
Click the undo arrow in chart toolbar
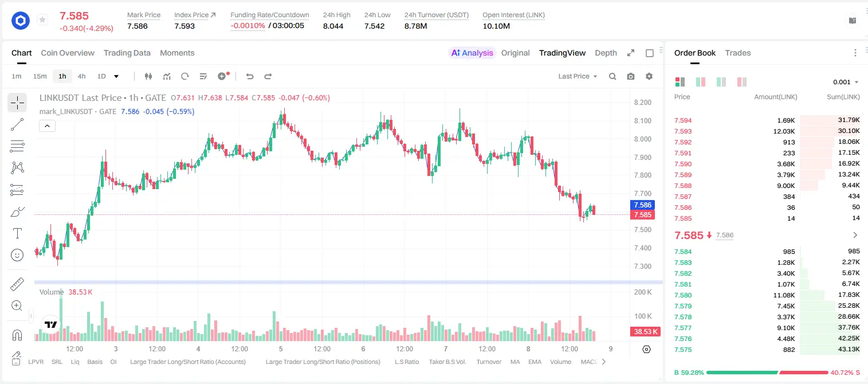click(250, 76)
